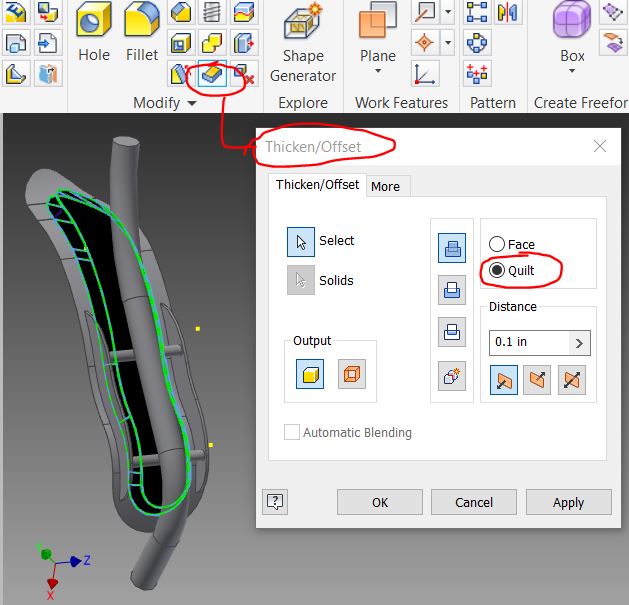
Task: Select the Shell tool icon
Action: click(x=181, y=43)
